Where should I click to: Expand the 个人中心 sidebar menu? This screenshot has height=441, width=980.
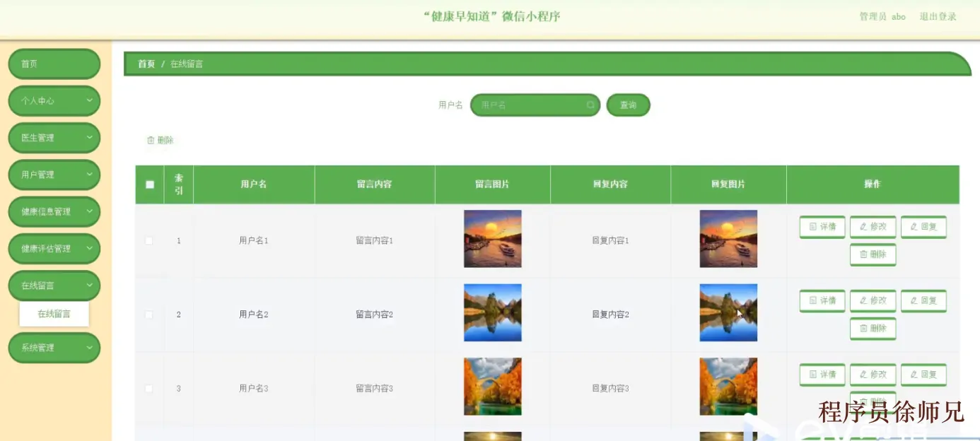pyautogui.click(x=54, y=101)
